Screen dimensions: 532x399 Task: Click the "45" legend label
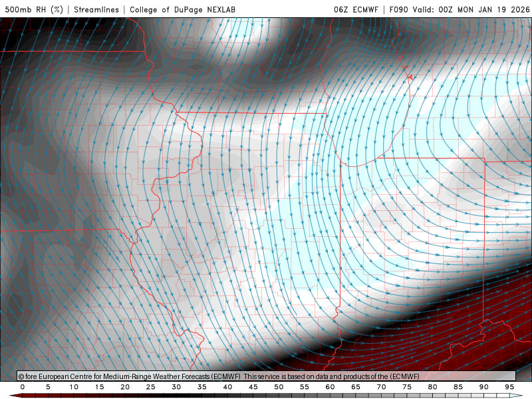tap(253, 387)
